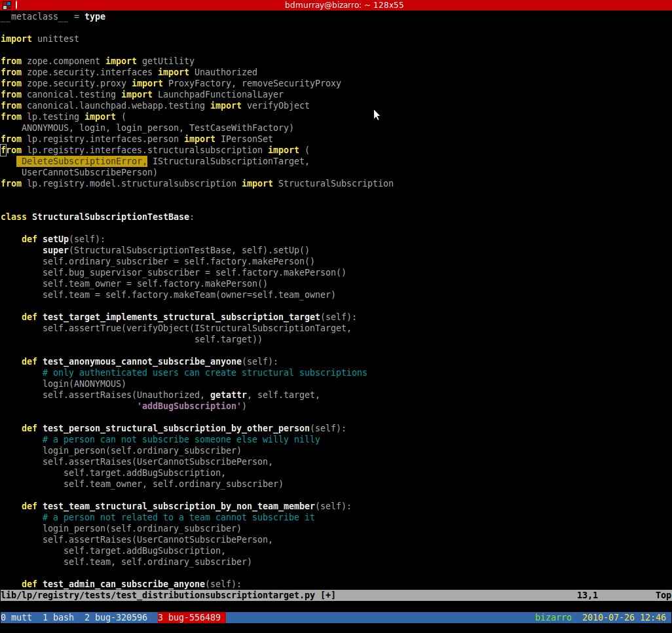Select the 2 bug-320596 screen window

[116, 617]
